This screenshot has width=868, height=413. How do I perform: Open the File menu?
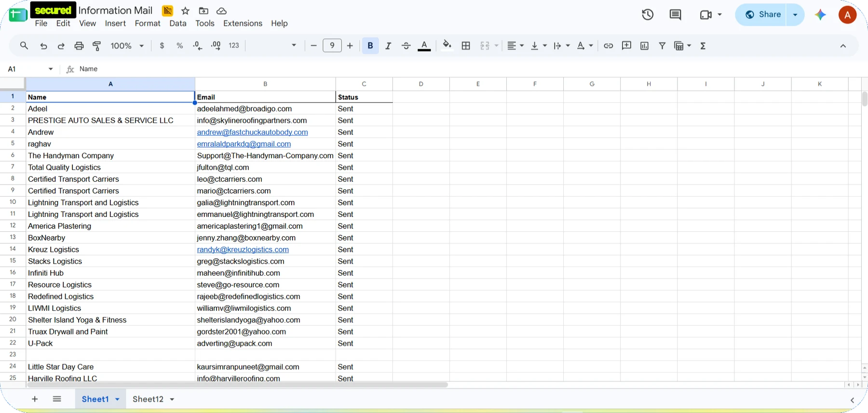(41, 23)
